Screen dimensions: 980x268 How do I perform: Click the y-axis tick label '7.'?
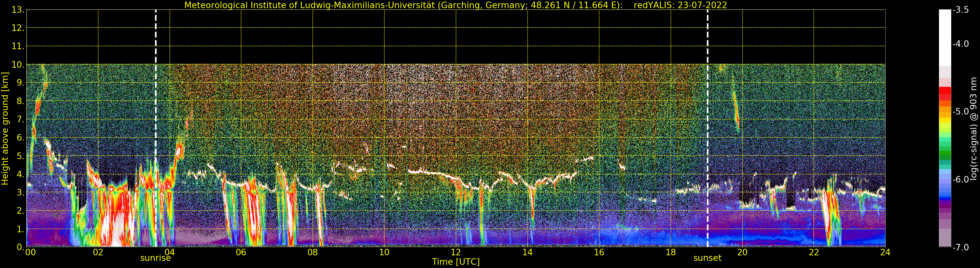(x=21, y=119)
